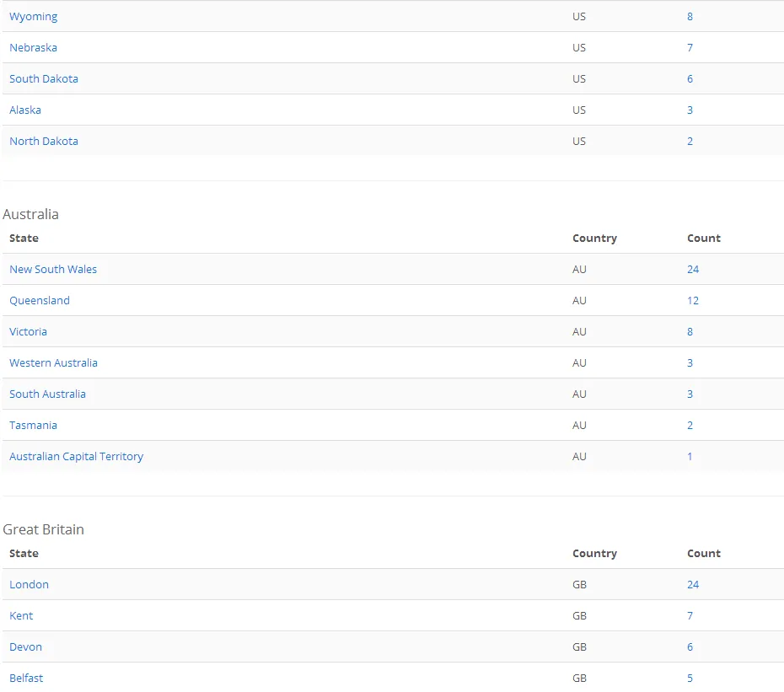The width and height of the screenshot is (784, 692).
Task: Go to the North Dakota link
Action: (44, 142)
